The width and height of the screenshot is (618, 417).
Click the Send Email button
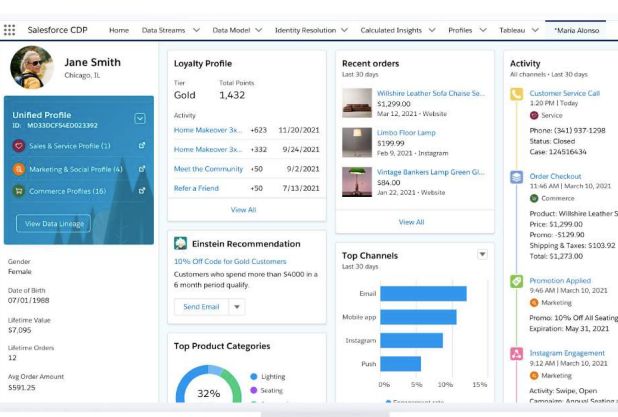coord(201,307)
